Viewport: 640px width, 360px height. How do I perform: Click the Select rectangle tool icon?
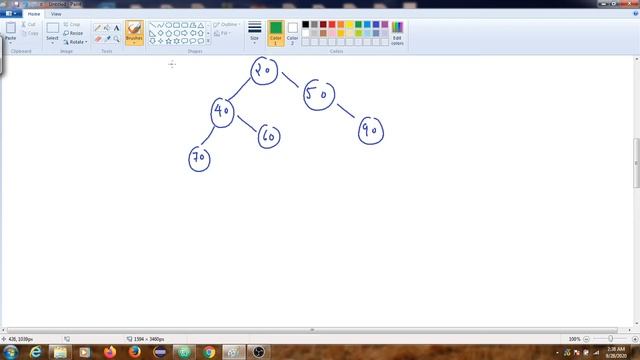[x=52, y=28]
